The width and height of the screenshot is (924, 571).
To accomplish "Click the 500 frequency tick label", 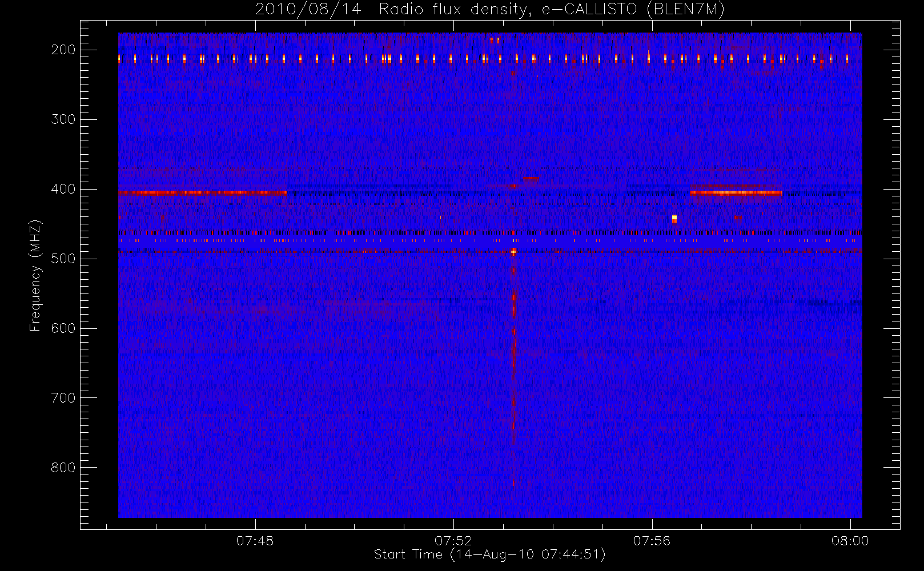I will tap(63, 259).
